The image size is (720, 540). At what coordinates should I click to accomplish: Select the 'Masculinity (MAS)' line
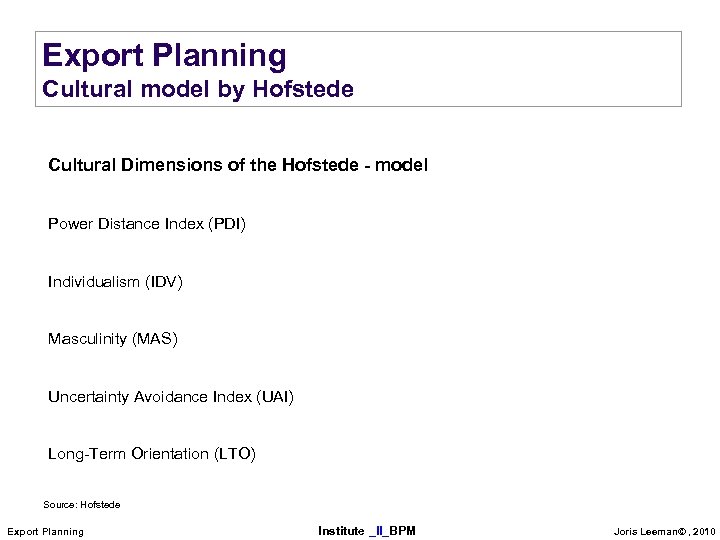(112, 339)
